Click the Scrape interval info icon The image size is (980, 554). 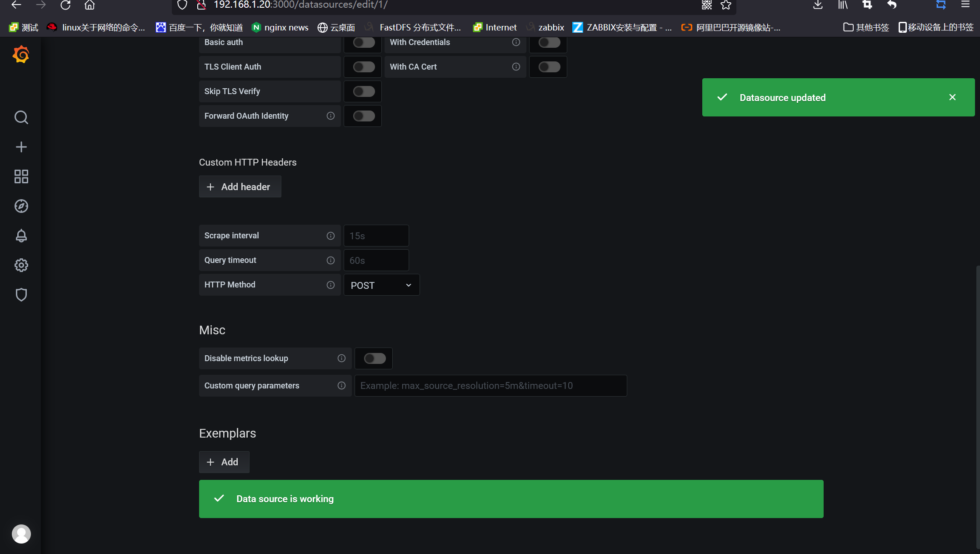pyautogui.click(x=330, y=236)
